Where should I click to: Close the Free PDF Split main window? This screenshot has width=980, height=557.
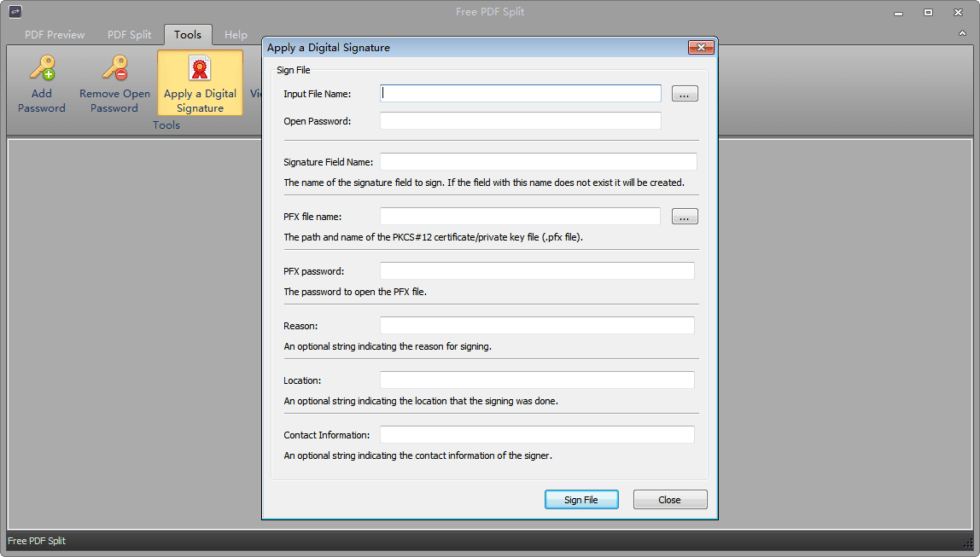pos(958,13)
